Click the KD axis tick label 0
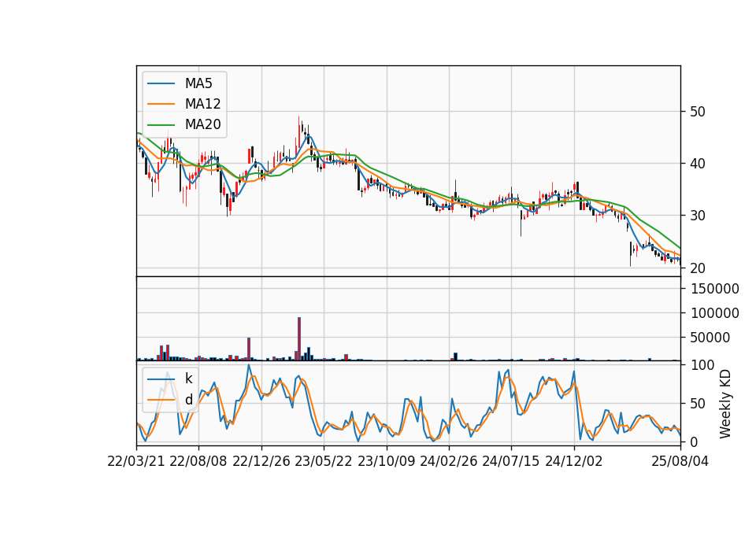 tap(694, 441)
